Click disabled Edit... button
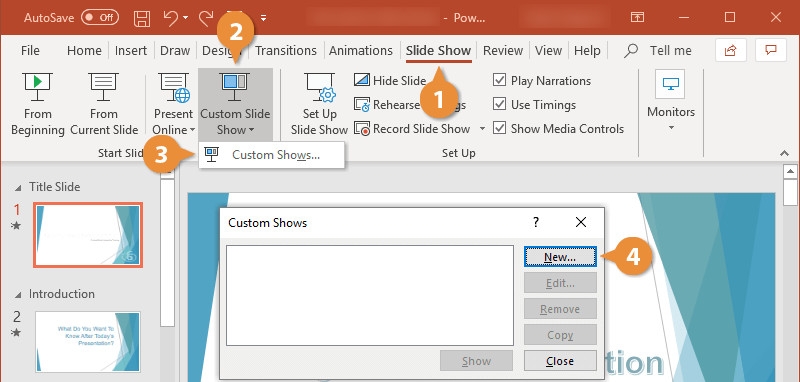The width and height of the screenshot is (800, 382). 560,283
